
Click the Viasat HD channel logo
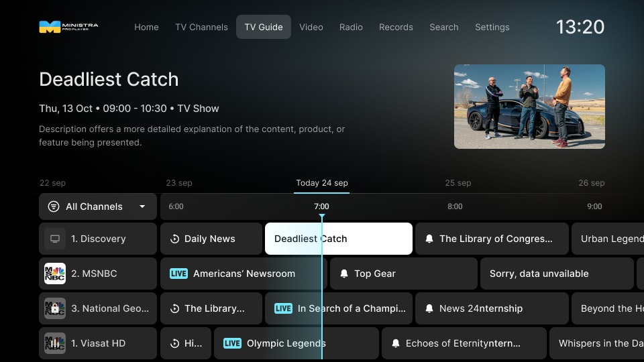(x=55, y=343)
